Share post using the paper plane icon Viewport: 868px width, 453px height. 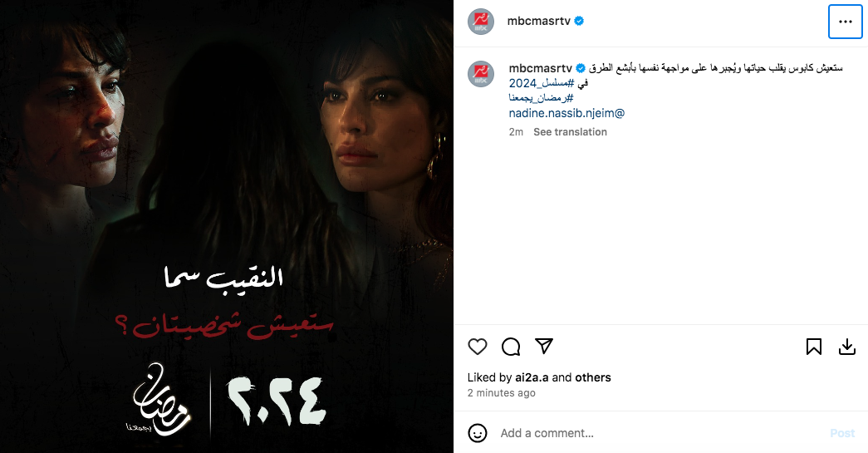tap(544, 346)
